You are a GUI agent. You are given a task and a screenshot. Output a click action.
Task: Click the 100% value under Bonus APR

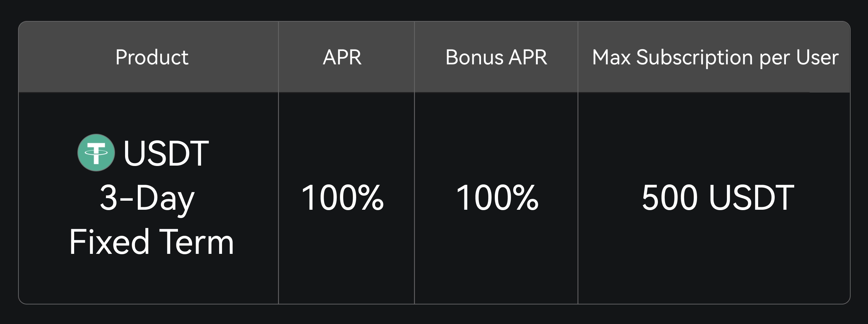497,197
